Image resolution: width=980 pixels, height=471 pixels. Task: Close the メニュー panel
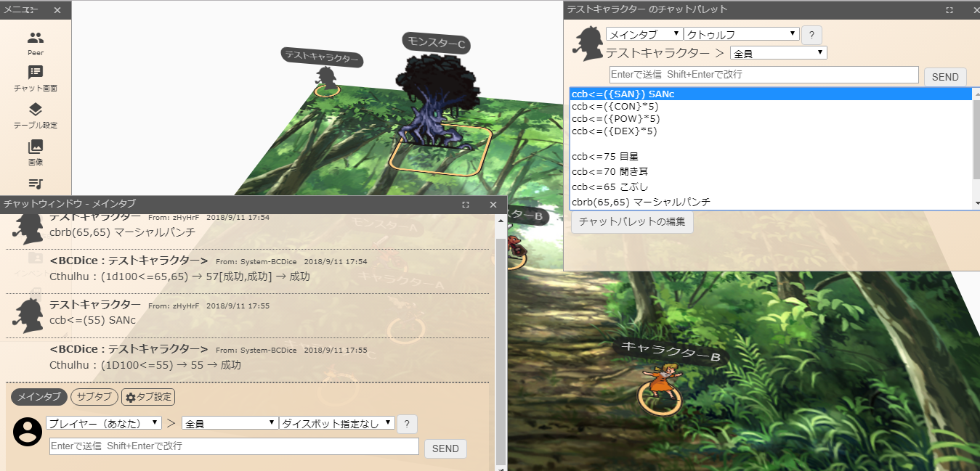(x=57, y=10)
